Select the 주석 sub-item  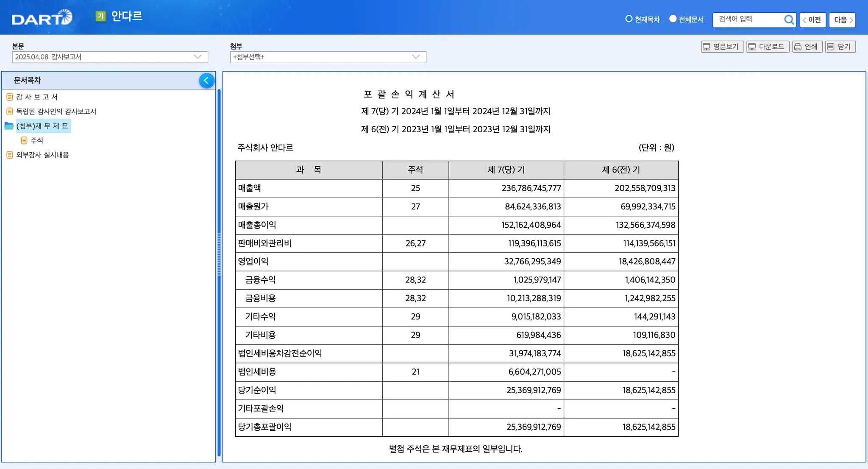point(36,140)
